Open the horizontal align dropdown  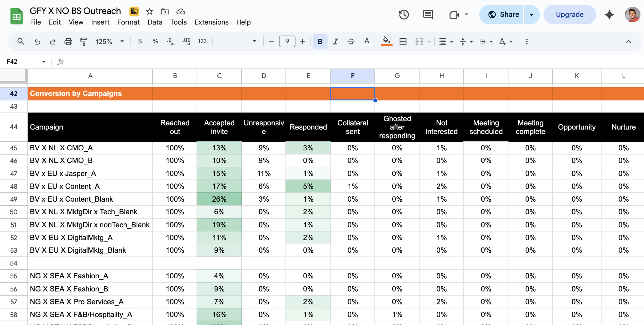click(x=446, y=41)
